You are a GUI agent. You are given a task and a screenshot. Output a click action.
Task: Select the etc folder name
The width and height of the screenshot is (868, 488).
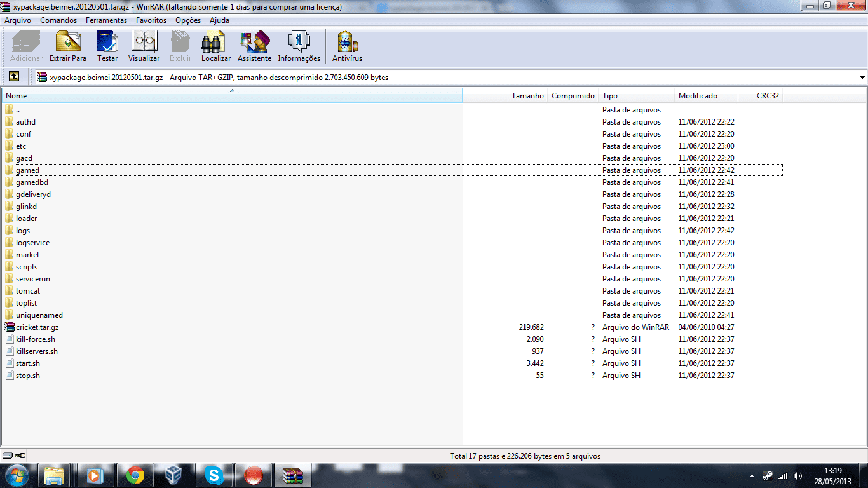click(x=21, y=146)
